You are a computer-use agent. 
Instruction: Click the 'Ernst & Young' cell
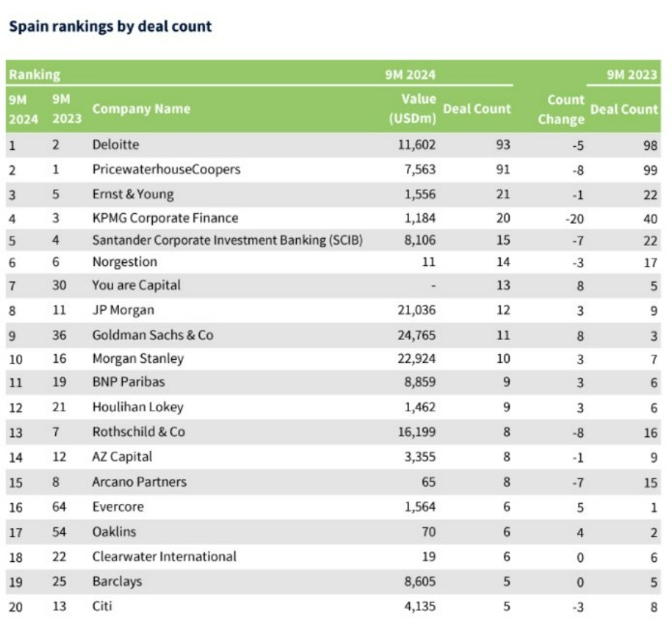pyautogui.click(x=132, y=194)
